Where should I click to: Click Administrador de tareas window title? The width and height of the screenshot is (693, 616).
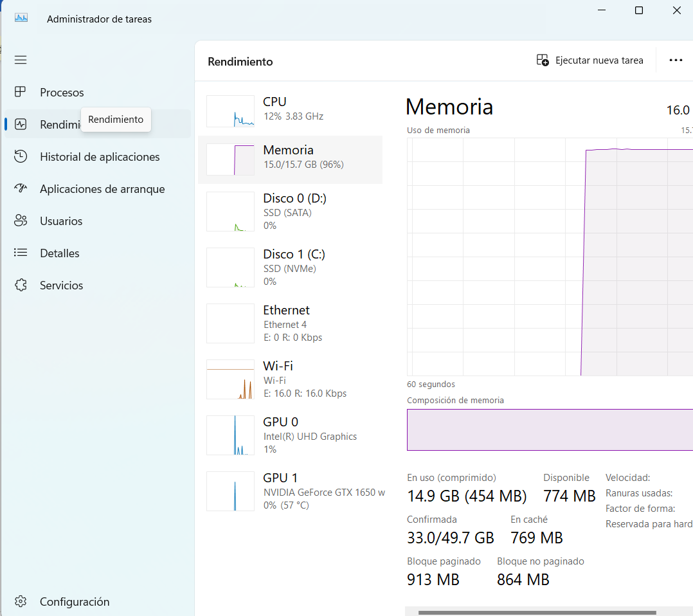pos(100,19)
